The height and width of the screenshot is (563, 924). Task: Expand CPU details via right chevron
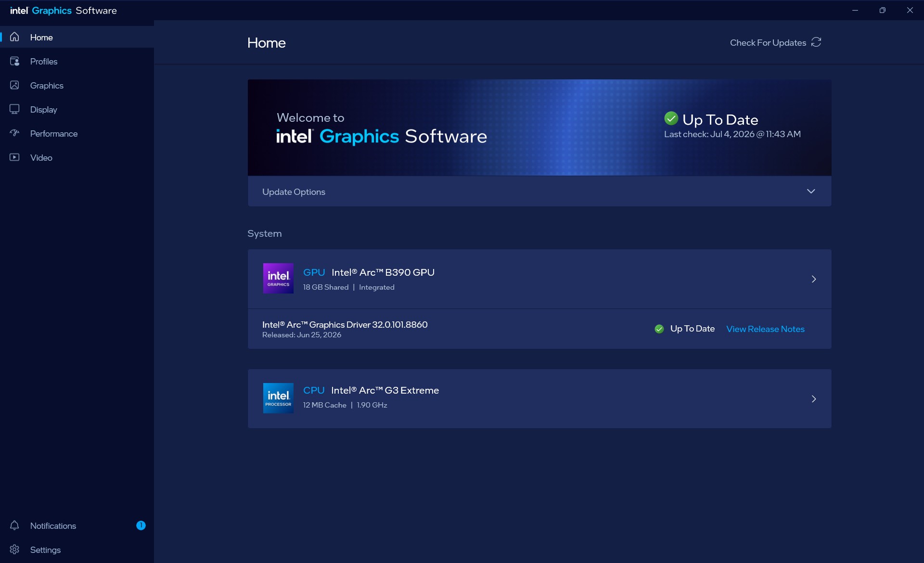coord(814,399)
